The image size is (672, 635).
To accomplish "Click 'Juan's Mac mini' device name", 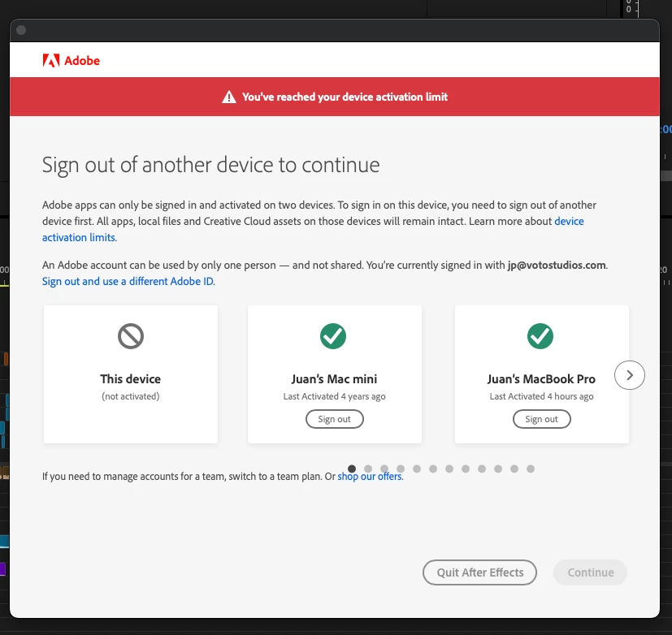I will [334, 379].
